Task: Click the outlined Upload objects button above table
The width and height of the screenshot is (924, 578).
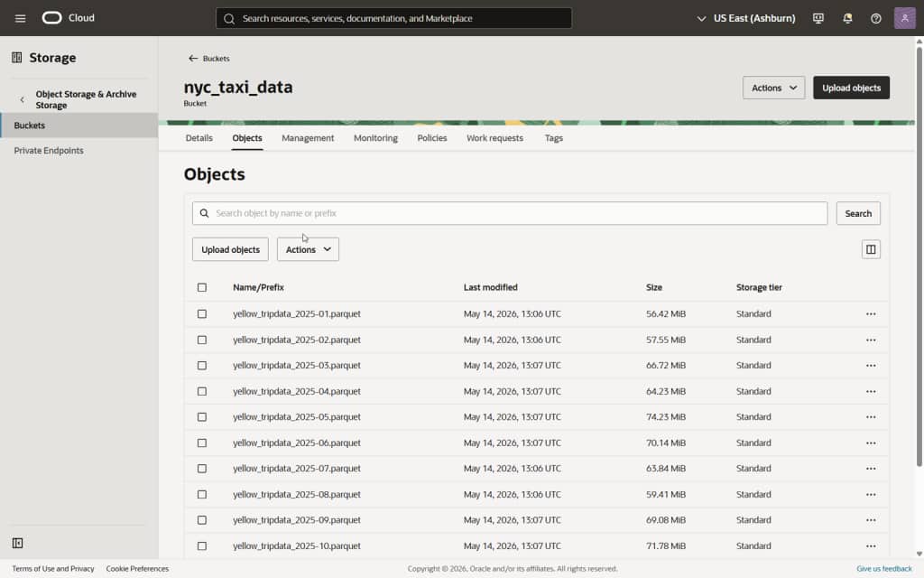Action: [230, 249]
